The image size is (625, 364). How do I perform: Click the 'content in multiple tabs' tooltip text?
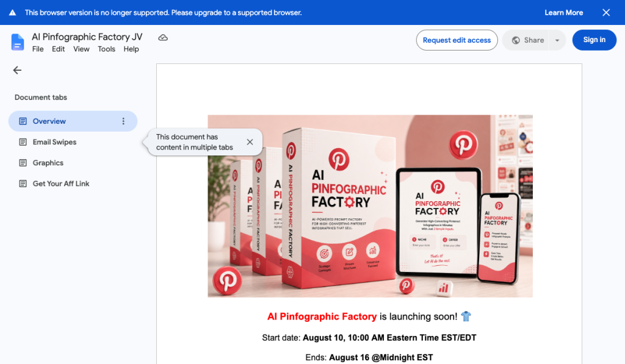tap(195, 142)
